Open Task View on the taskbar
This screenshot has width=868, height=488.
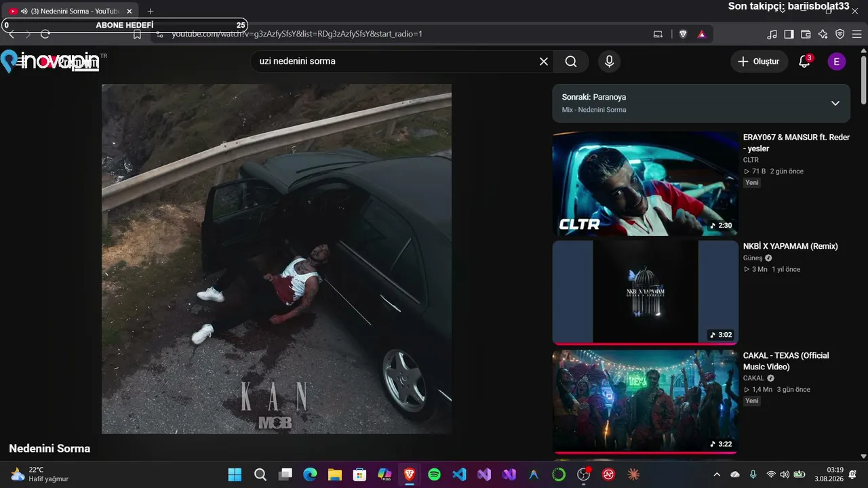coord(285,474)
